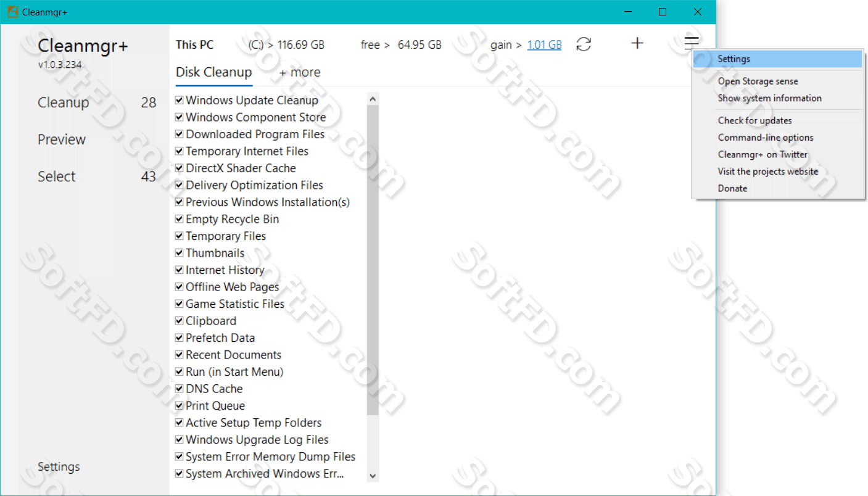Screen dimensions: 868x496
Task: Toggle Print Queue checkbox
Action: [x=180, y=405]
